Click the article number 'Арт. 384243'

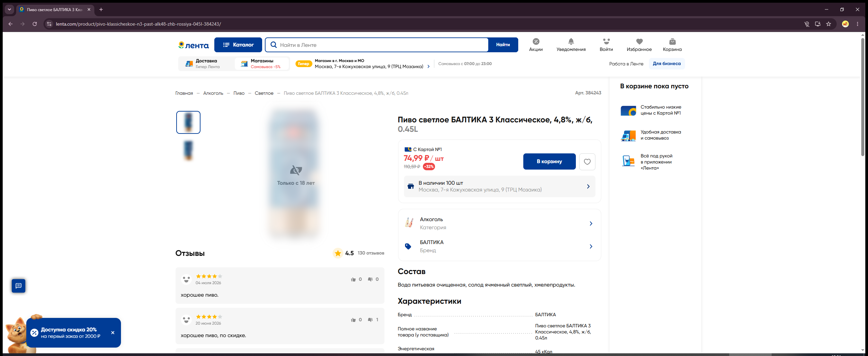tap(588, 93)
